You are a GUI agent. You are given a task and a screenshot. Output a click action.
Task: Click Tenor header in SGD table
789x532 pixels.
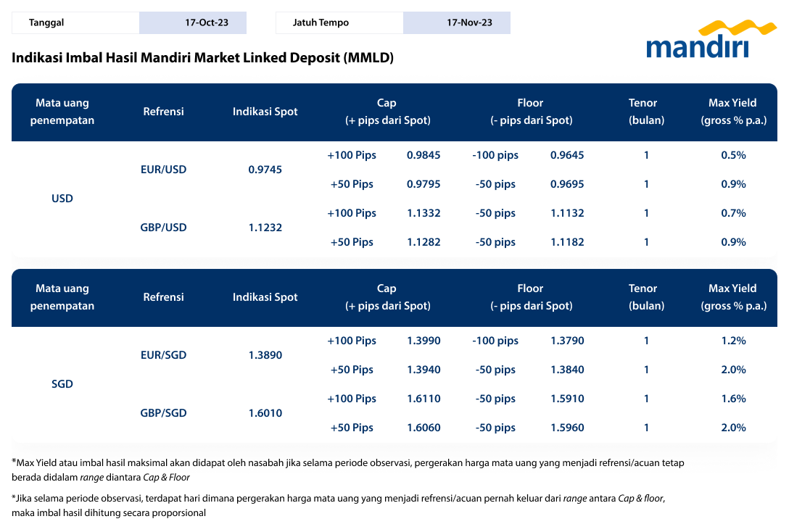(x=645, y=297)
